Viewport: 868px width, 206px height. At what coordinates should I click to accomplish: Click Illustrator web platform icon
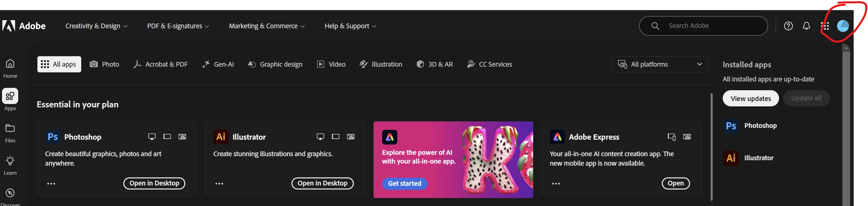coord(351,137)
